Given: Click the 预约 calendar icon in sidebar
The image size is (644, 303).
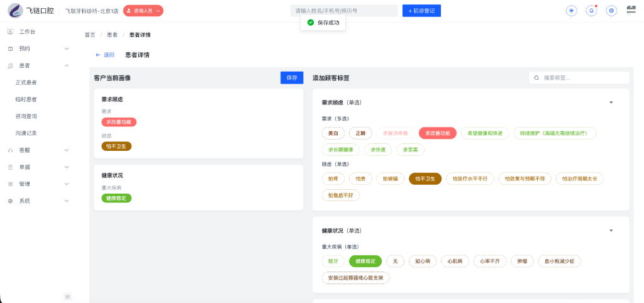Looking at the screenshot, I should (x=10, y=48).
